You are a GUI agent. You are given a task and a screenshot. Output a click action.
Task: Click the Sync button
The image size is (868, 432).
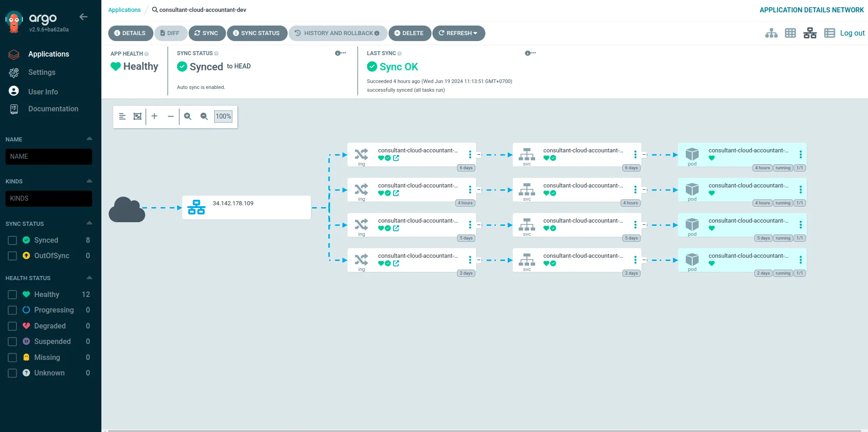pyautogui.click(x=206, y=33)
